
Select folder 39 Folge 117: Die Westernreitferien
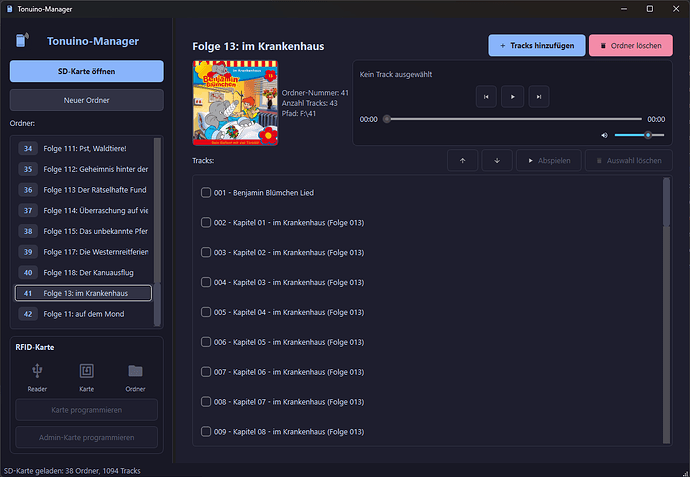83,252
